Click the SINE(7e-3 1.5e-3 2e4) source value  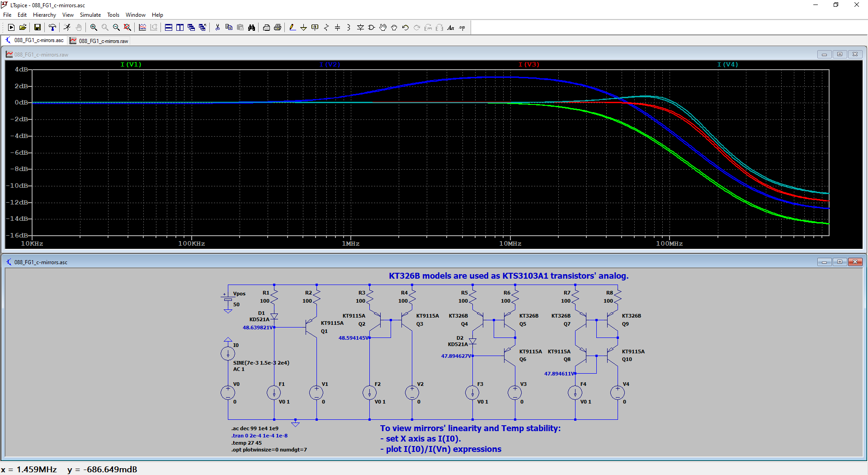261,363
